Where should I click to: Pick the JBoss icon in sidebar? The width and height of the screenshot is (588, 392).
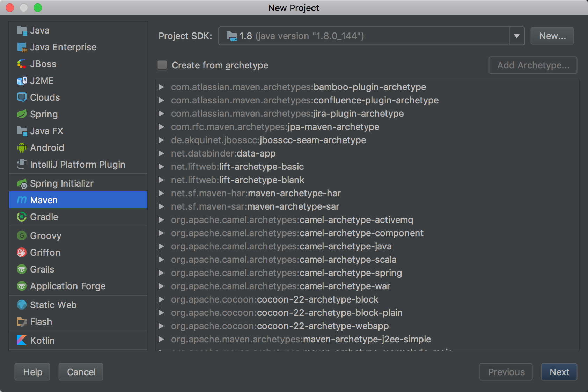22,64
